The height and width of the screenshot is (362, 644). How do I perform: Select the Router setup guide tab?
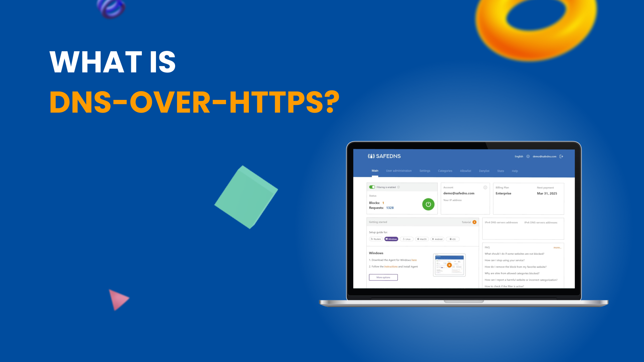point(376,239)
